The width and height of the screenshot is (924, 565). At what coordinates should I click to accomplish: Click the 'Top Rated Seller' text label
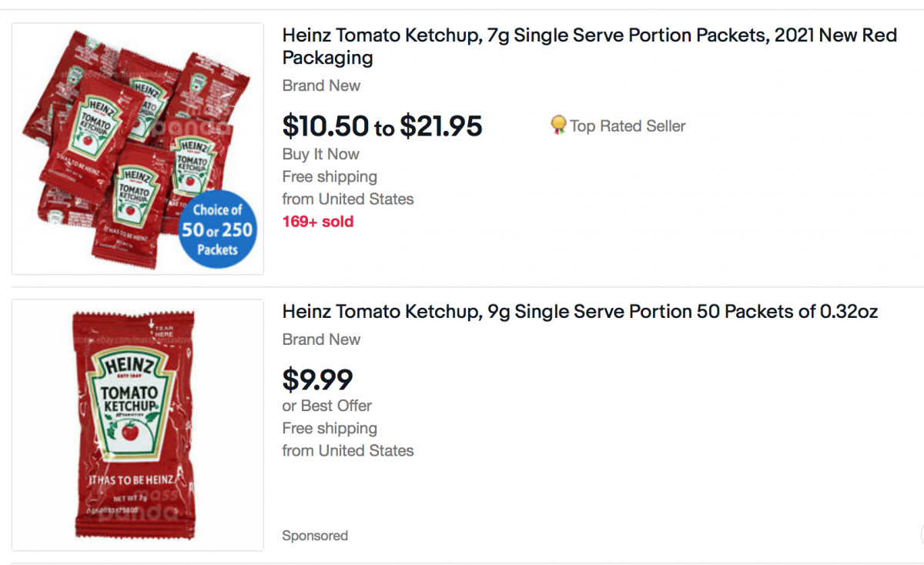pos(628,126)
